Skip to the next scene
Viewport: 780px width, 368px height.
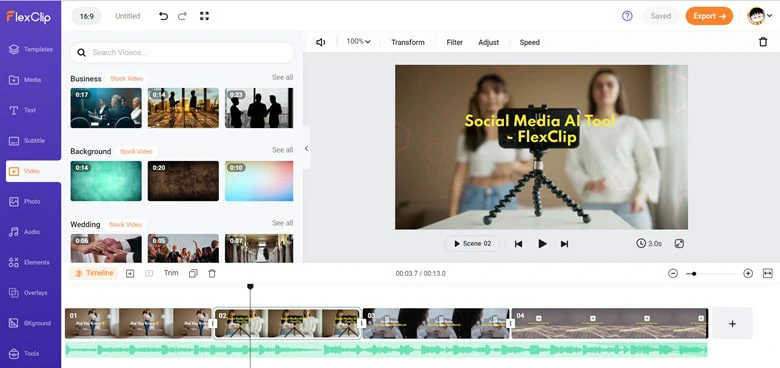click(564, 244)
